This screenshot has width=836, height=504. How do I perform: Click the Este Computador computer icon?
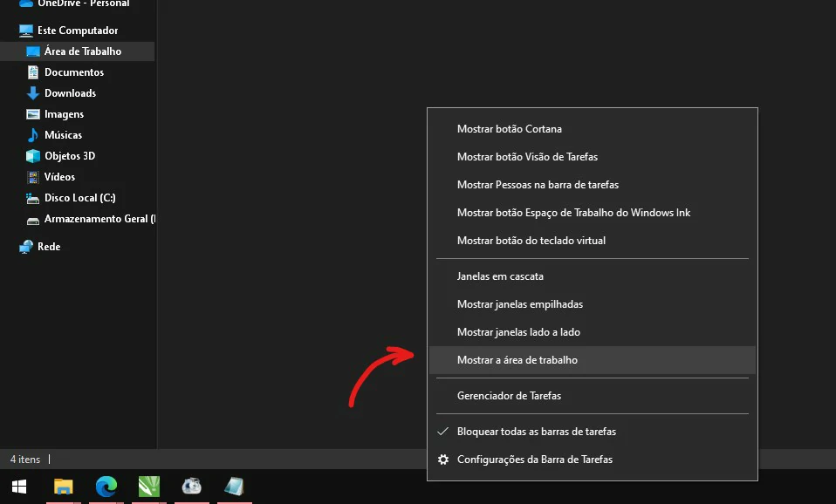[x=25, y=31]
